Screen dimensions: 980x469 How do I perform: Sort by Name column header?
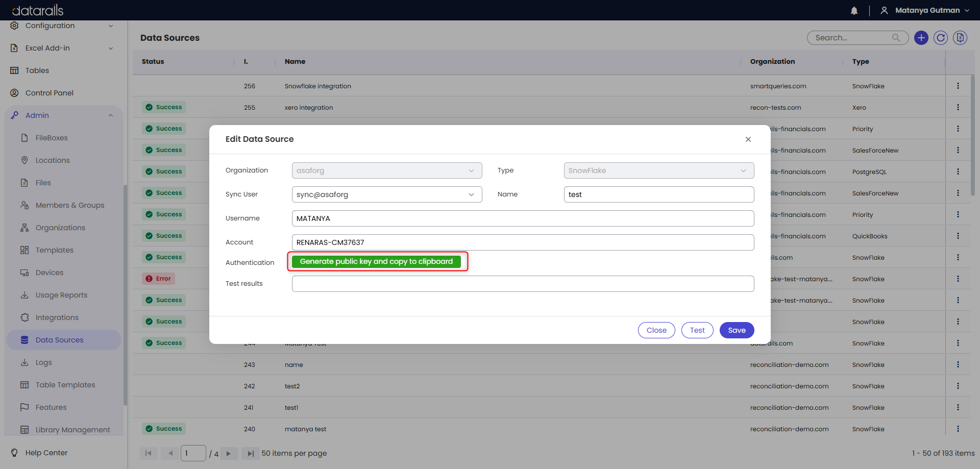[x=295, y=61]
